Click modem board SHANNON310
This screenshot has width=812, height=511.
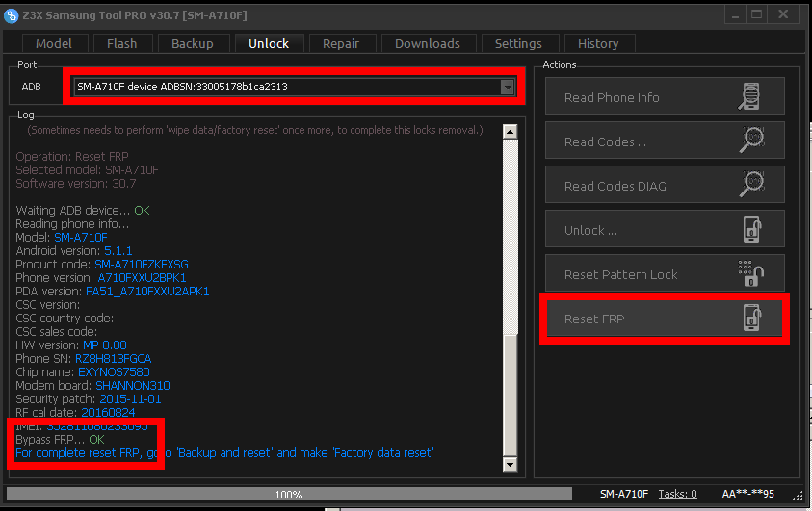[x=133, y=385]
